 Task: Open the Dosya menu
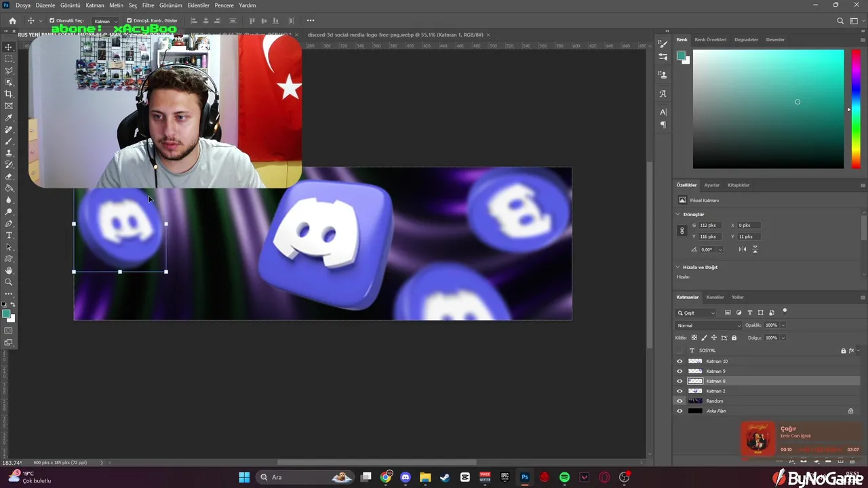click(23, 5)
